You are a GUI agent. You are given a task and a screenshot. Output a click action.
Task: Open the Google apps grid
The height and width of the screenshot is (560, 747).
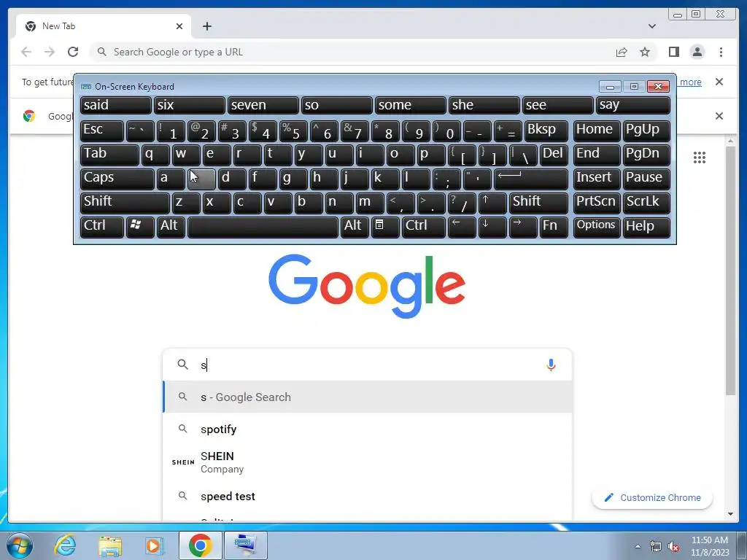tap(700, 157)
